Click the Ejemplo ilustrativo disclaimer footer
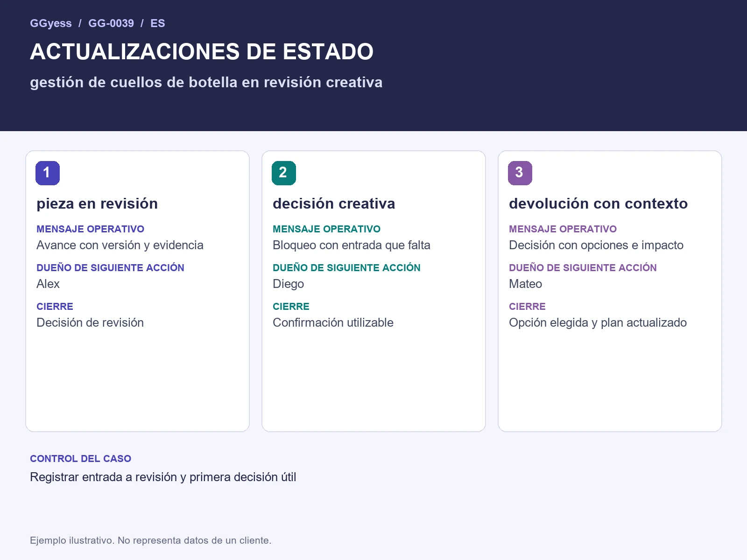The height and width of the screenshot is (560, 747). coord(150,540)
